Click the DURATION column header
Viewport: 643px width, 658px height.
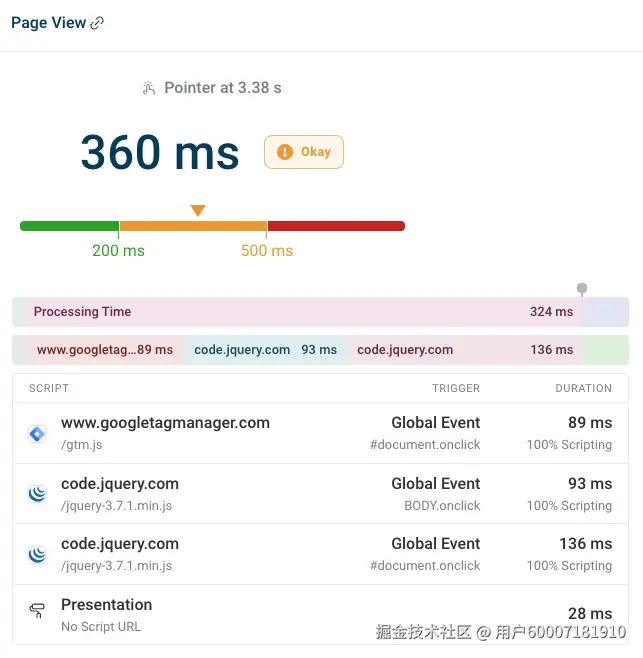[x=584, y=388]
